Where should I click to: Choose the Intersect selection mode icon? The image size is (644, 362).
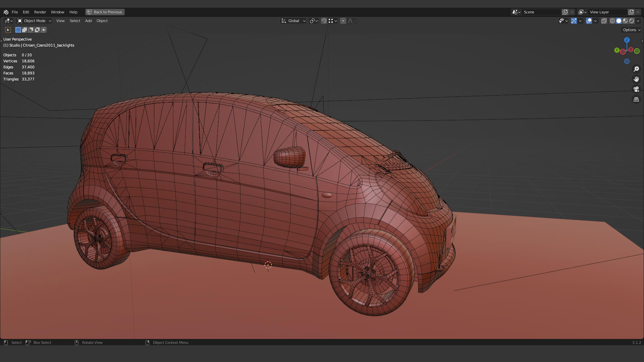44,30
